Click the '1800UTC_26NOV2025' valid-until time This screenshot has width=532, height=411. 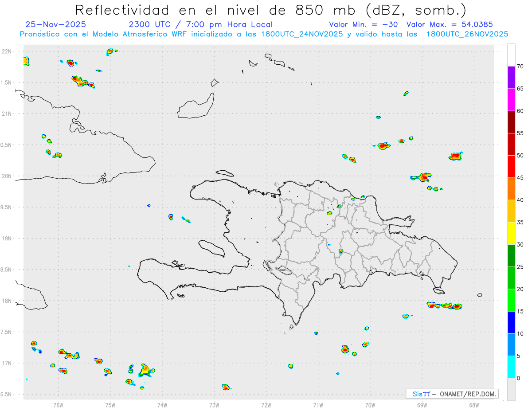click(467, 34)
